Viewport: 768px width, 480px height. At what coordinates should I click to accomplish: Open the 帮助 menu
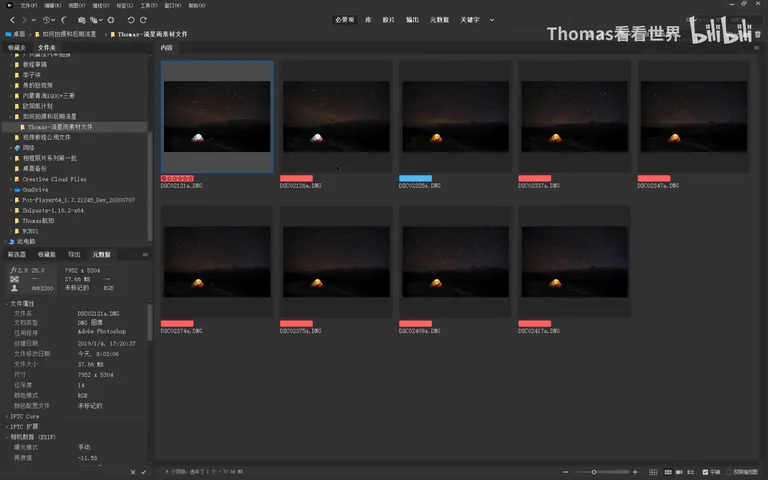click(x=197, y=5)
